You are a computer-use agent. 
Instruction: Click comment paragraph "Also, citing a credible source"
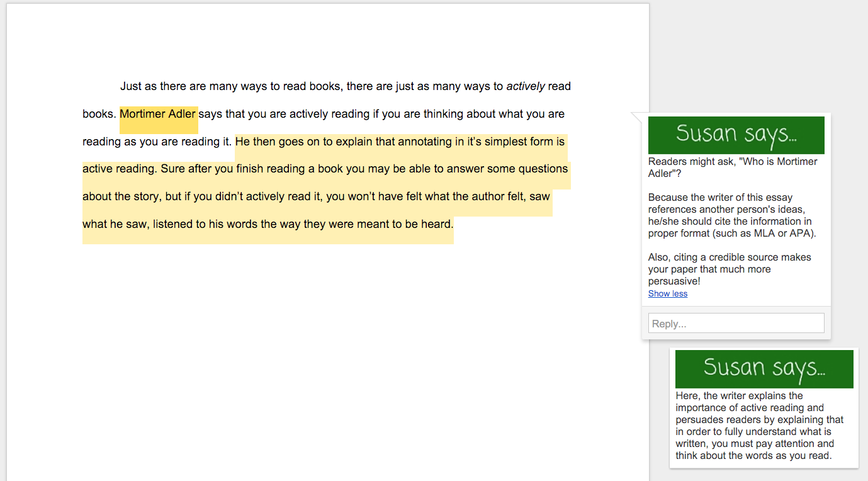(730, 257)
